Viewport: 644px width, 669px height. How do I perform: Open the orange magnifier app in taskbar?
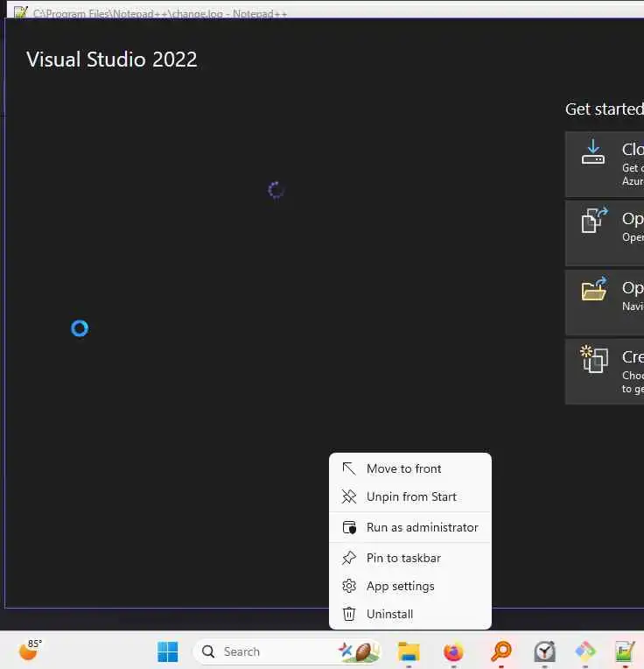click(x=500, y=651)
